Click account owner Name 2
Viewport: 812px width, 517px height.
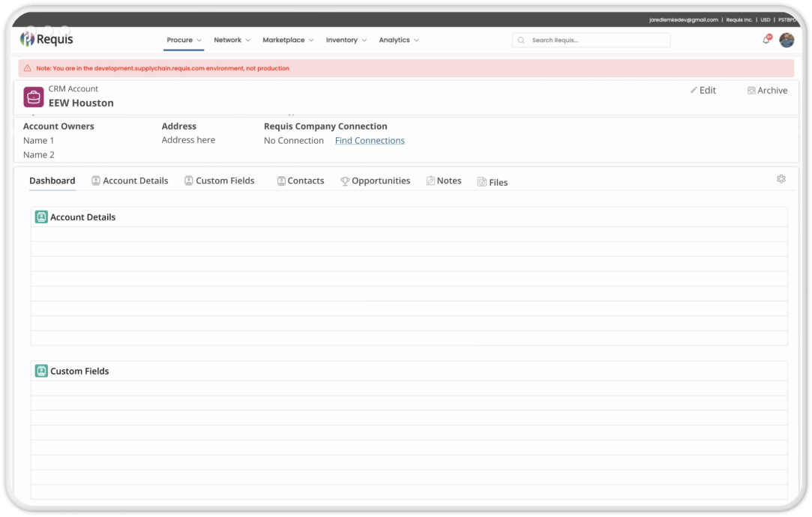(x=39, y=155)
